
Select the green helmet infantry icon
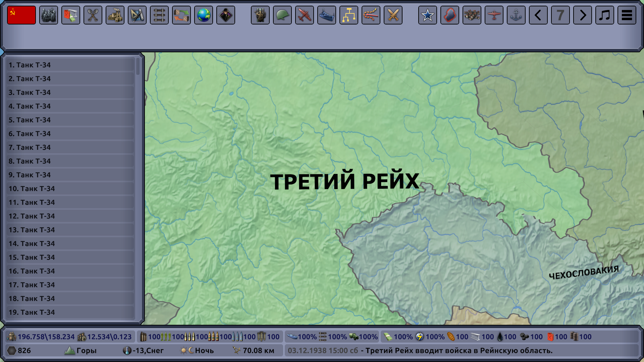(x=282, y=15)
